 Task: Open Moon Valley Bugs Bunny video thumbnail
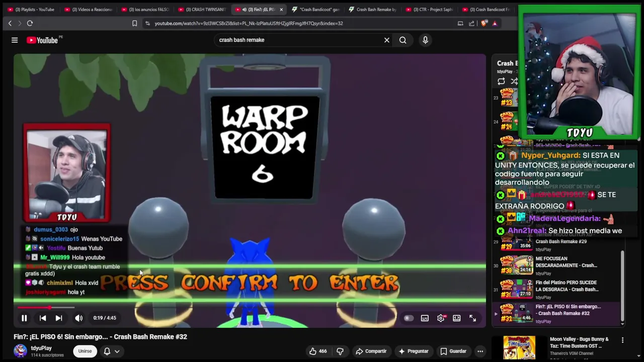point(519,348)
